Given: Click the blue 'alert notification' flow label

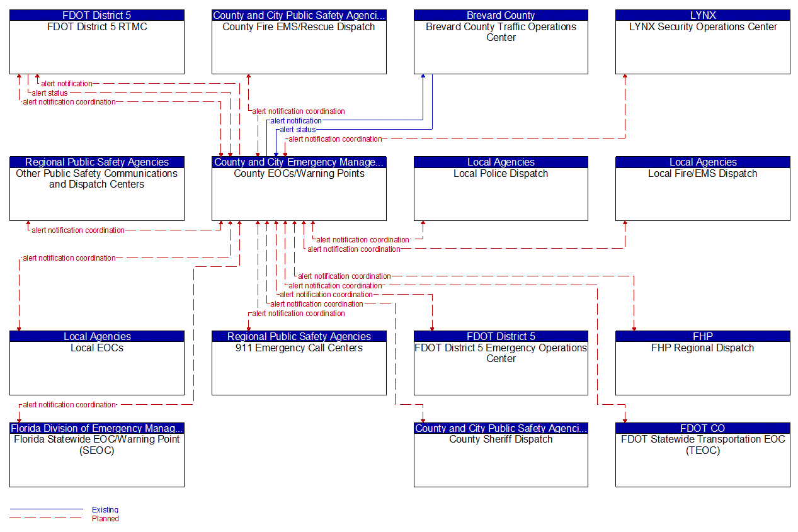Looking at the screenshot, I should 296,120.
